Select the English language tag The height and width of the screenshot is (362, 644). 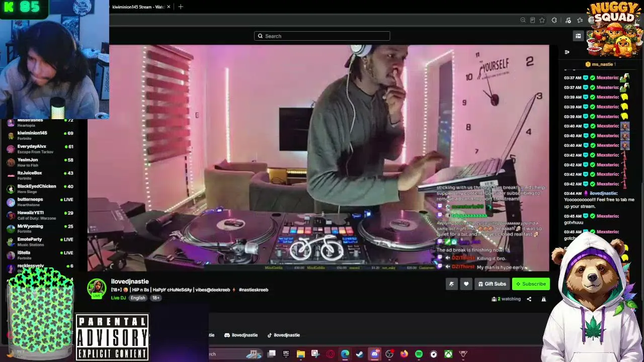tap(138, 298)
